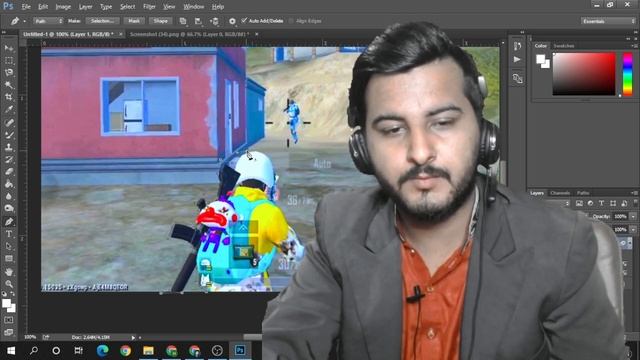The height and width of the screenshot is (360, 640).
Task: Switch to the Swatches tab
Action: pos(564,46)
